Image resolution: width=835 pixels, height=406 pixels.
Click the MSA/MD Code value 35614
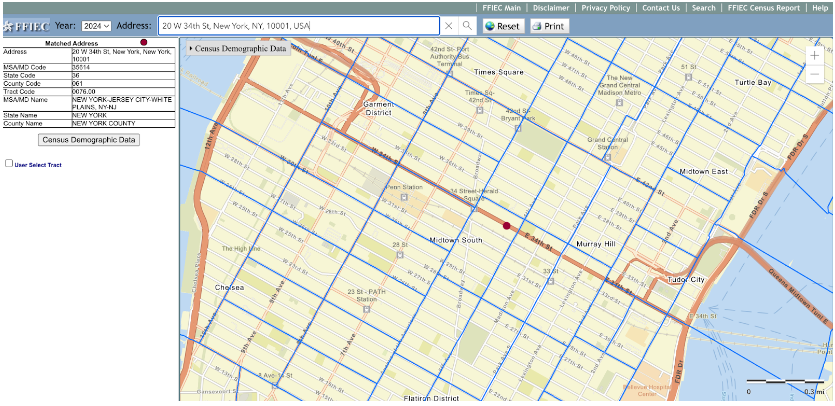click(123, 68)
